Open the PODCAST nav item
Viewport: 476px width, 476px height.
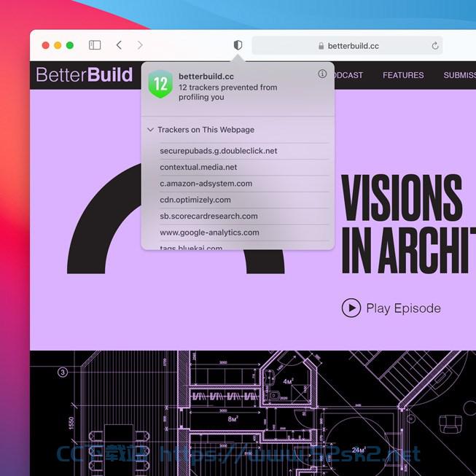(x=348, y=75)
